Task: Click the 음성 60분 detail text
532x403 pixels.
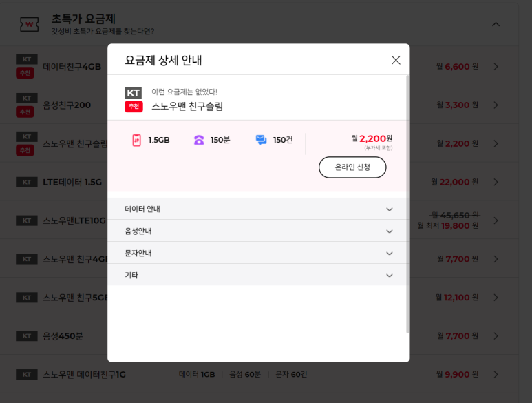Action: point(245,375)
